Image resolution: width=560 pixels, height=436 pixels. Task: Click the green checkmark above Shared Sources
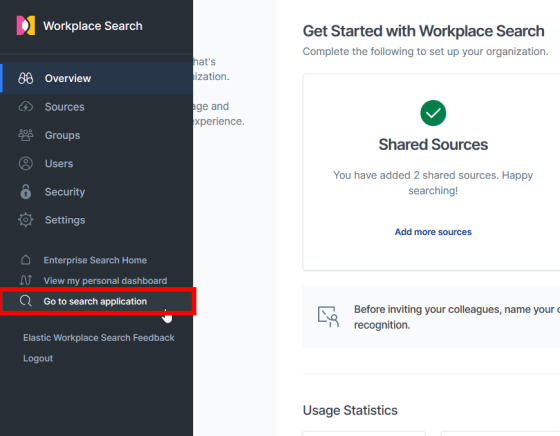point(433,113)
